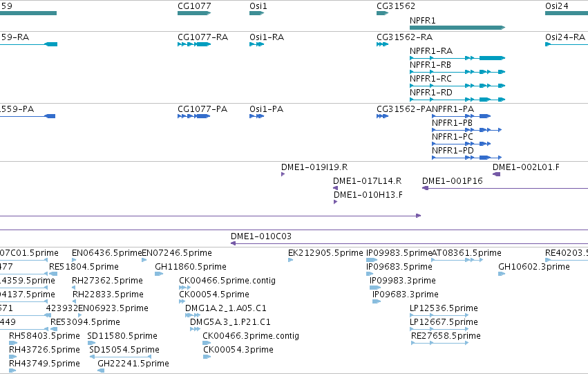Viewport: 588px width, 374px height.
Task: Select EST RH43726.5prime
Action: 12,357
